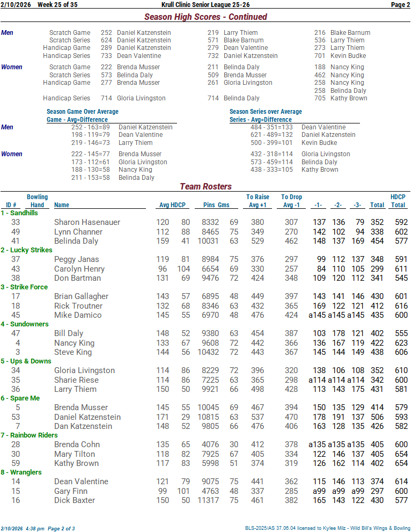Select roster name 'Sharie Riese'
The width and height of the screenshot is (412, 532).
76,380
